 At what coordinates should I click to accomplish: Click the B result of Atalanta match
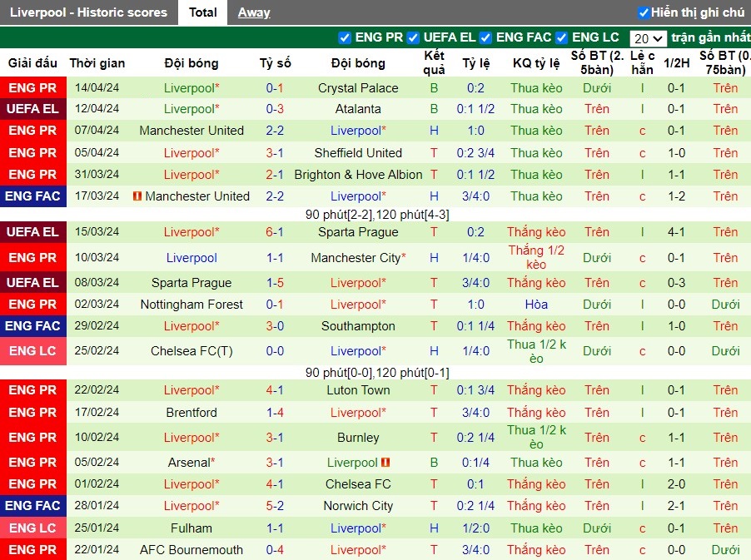(434, 109)
